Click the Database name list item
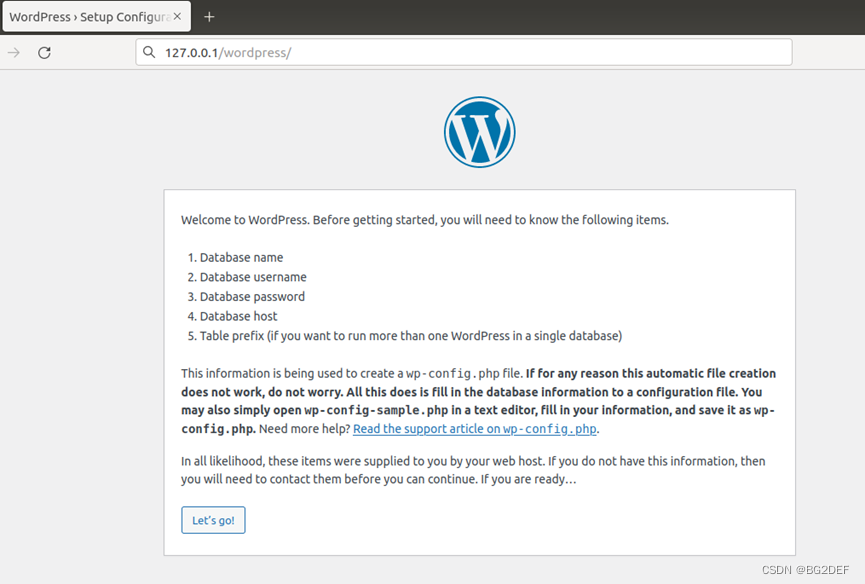The width and height of the screenshot is (865, 584). click(241, 258)
